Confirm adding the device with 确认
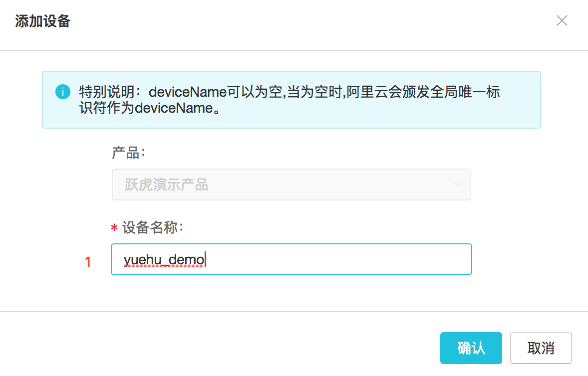 pyautogui.click(x=471, y=348)
